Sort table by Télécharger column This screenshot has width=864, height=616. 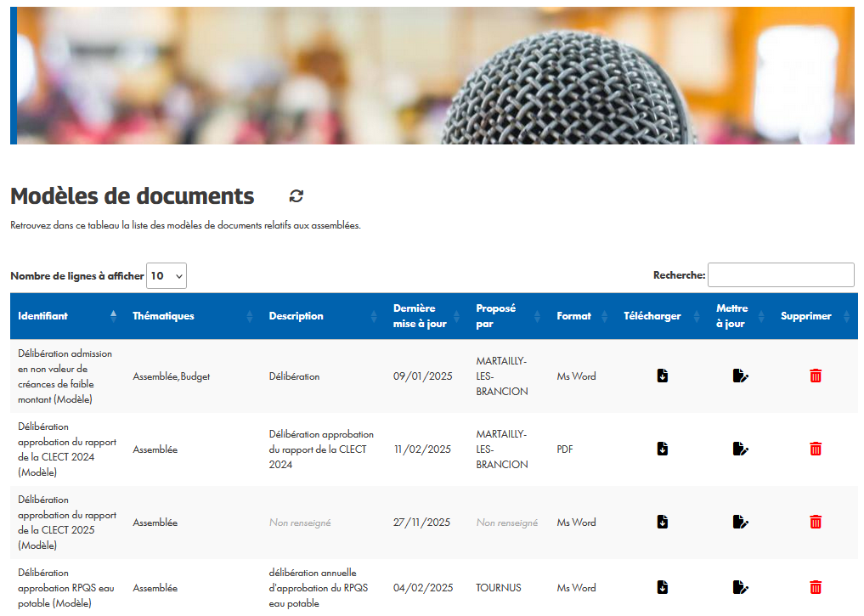(661, 316)
